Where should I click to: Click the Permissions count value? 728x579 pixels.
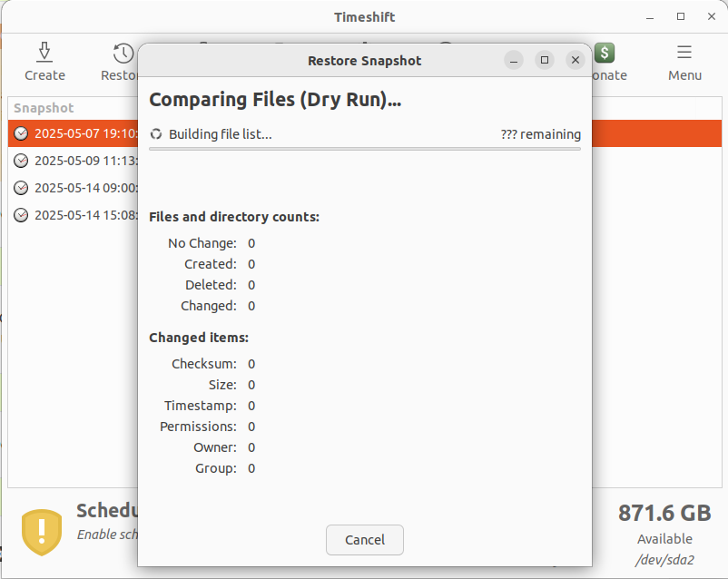pyautogui.click(x=251, y=427)
